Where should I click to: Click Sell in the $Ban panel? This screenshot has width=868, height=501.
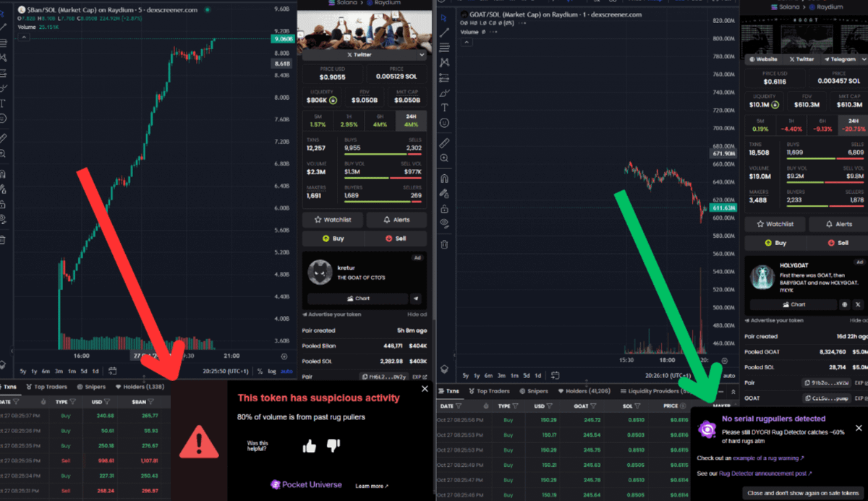(396, 238)
